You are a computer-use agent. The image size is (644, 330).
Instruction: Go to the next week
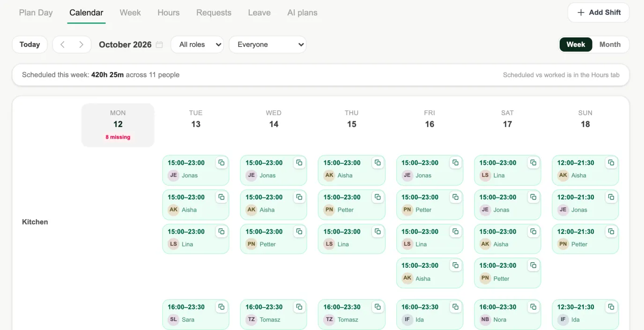point(81,44)
